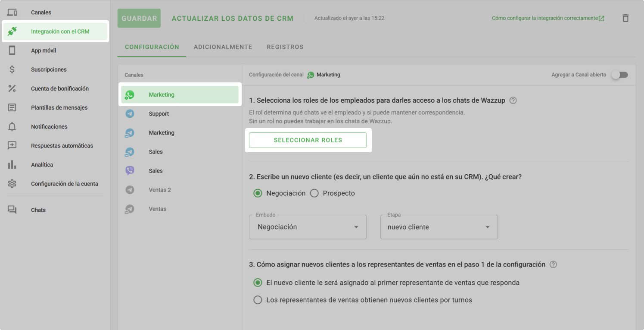Image resolution: width=644 pixels, height=330 pixels.
Task: Click Actualizar los datos de CRM
Action: pos(233,18)
